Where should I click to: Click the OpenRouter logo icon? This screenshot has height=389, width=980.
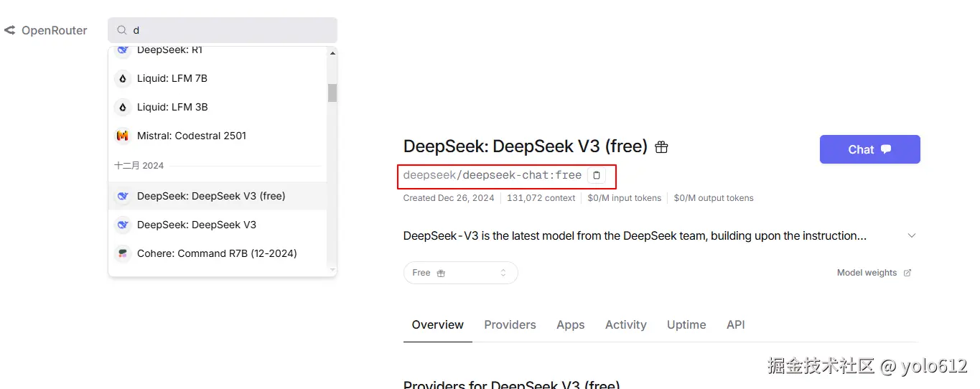[x=10, y=30]
